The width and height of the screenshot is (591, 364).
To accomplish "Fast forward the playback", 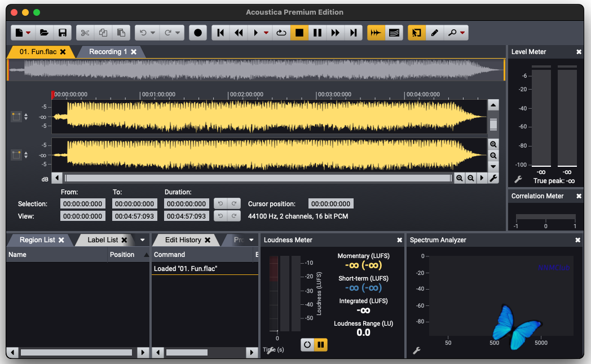I will tap(336, 33).
